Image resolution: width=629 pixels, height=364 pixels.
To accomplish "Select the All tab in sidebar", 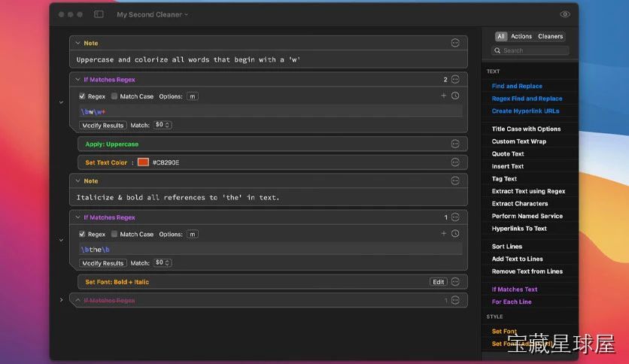I will [x=500, y=36].
